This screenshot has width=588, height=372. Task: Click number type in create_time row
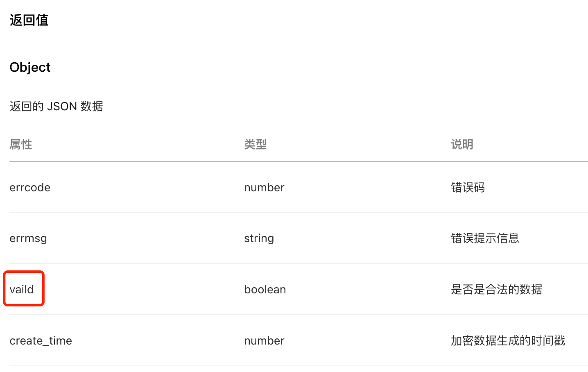[x=264, y=341]
